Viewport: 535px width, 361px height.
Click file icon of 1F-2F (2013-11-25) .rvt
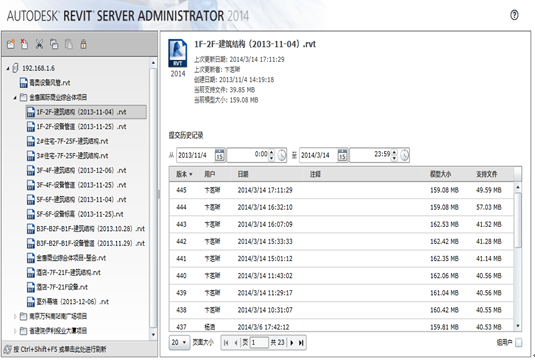tap(31, 127)
